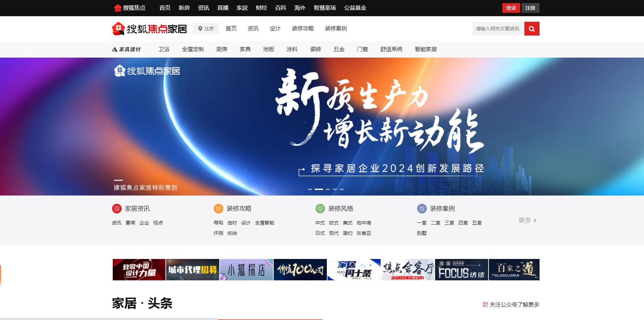The height and width of the screenshot is (320, 644).
Task: Jump to the last banner slide indicator
Action: click(342, 189)
